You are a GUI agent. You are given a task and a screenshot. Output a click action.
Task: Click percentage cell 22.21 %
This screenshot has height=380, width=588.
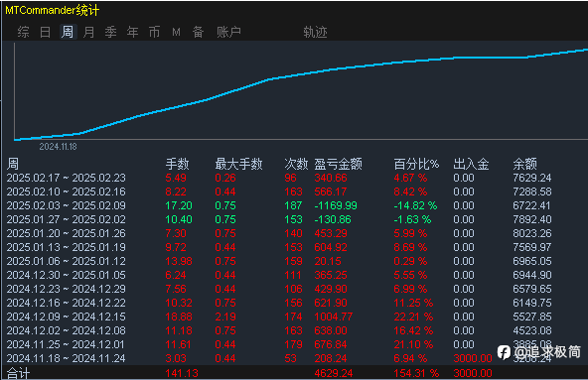tap(413, 317)
